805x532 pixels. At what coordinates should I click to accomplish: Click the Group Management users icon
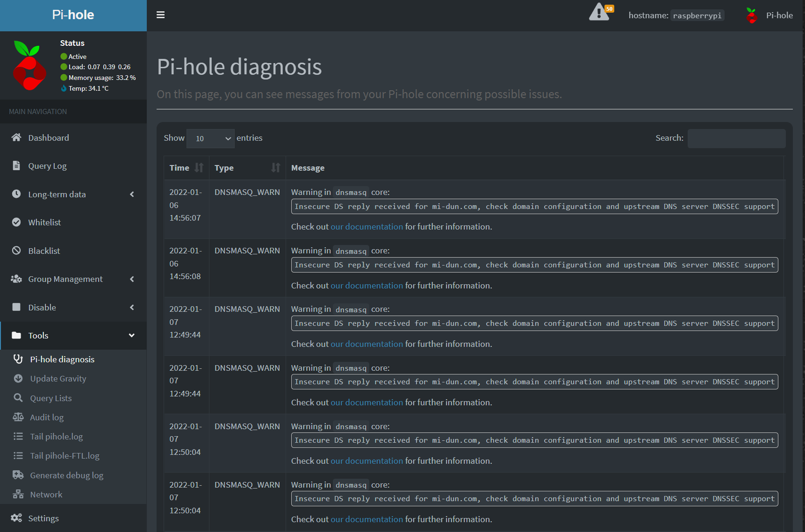[16, 279]
